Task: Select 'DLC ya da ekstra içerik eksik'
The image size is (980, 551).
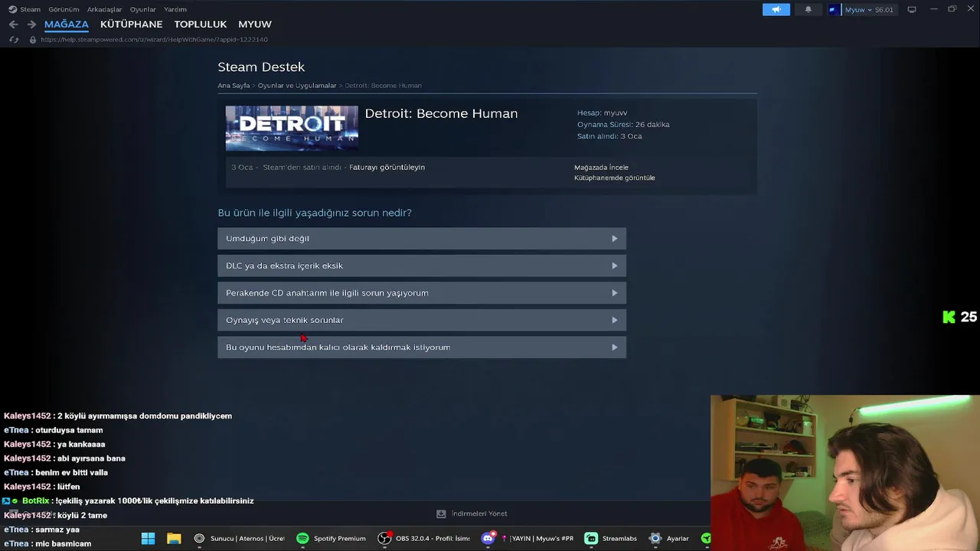Action: [x=422, y=266]
